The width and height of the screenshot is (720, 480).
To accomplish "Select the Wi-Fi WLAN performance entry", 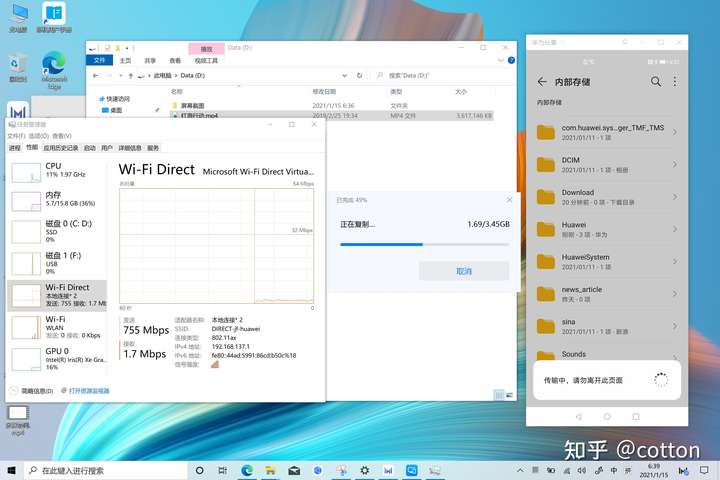I will [57, 327].
